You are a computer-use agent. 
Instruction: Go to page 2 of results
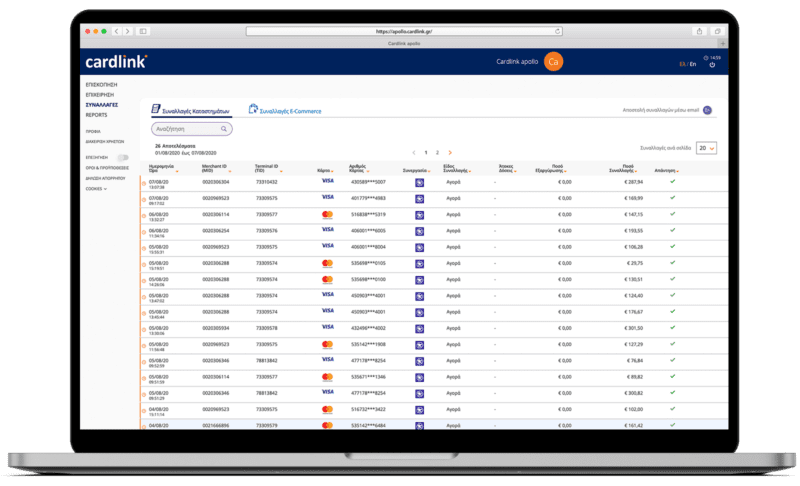tap(437, 152)
